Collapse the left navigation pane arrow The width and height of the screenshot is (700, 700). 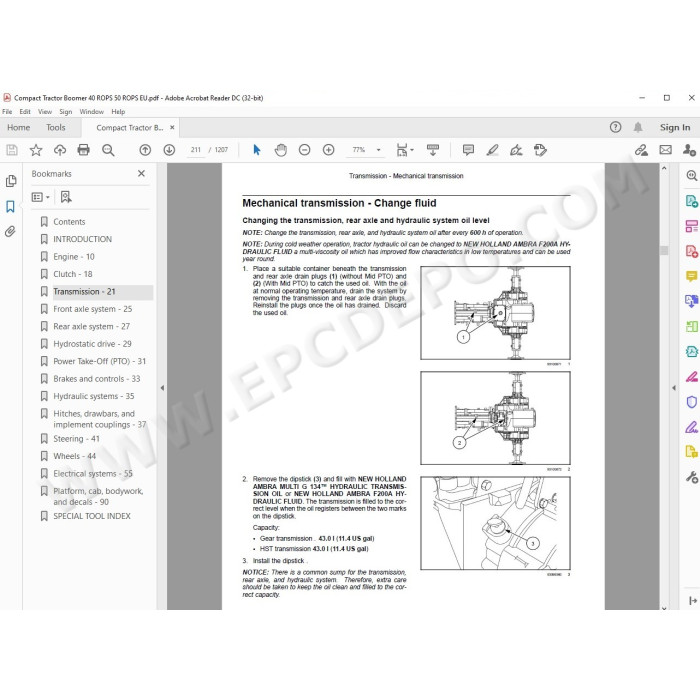(162, 388)
